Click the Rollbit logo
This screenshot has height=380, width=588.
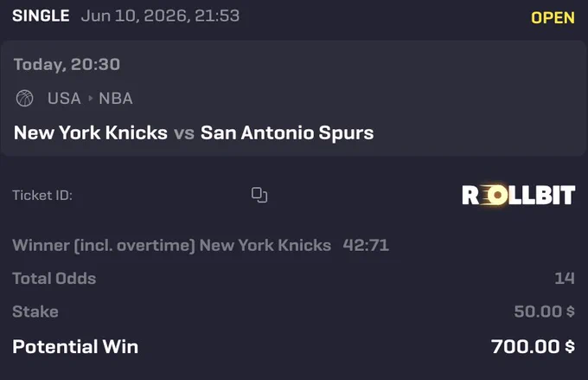pyautogui.click(x=518, y=195)
